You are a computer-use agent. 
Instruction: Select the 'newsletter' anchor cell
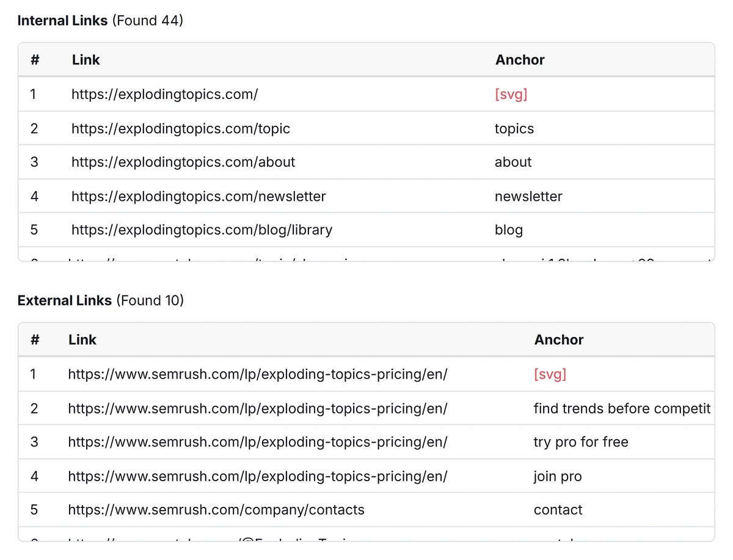528,196
